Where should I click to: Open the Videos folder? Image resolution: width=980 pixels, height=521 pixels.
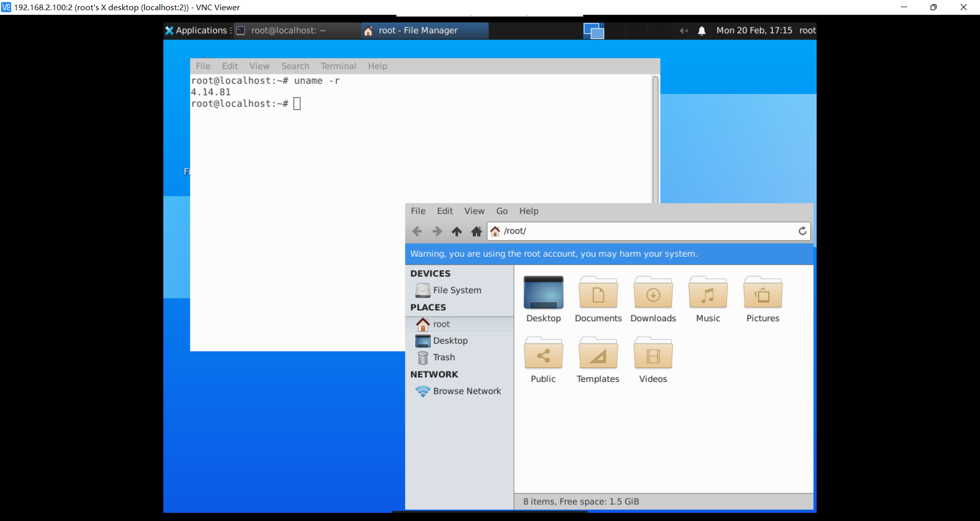(653, 360)
